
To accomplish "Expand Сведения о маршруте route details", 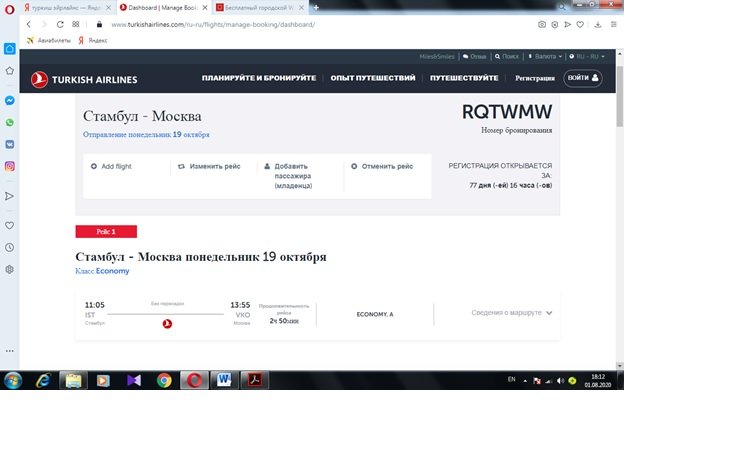I will (x=511, y=313).
